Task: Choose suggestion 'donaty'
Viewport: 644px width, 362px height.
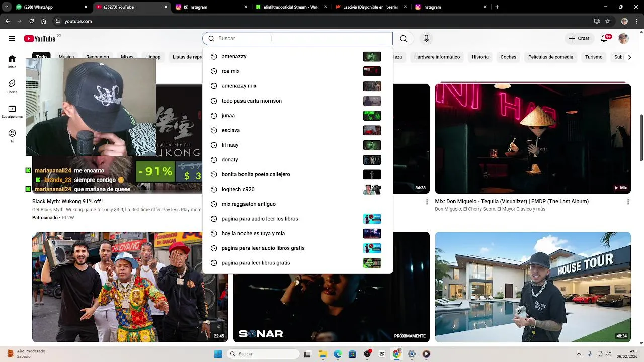Action: point(297,160)
